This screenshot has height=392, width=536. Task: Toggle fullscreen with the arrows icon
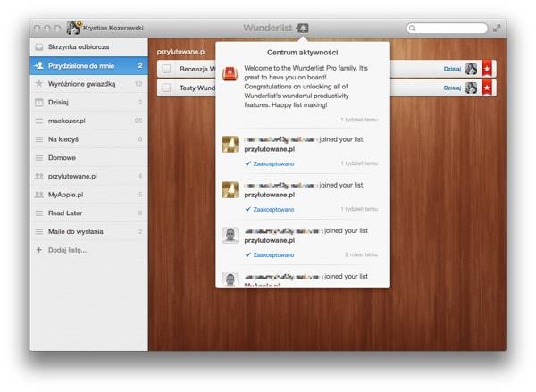pyautogui.click(x=497, y=29)
